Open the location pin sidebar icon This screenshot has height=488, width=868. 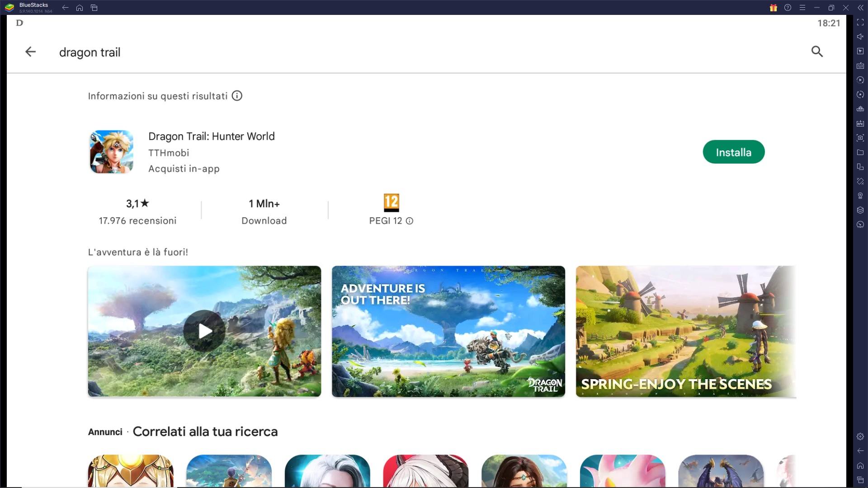pos(860,196)
